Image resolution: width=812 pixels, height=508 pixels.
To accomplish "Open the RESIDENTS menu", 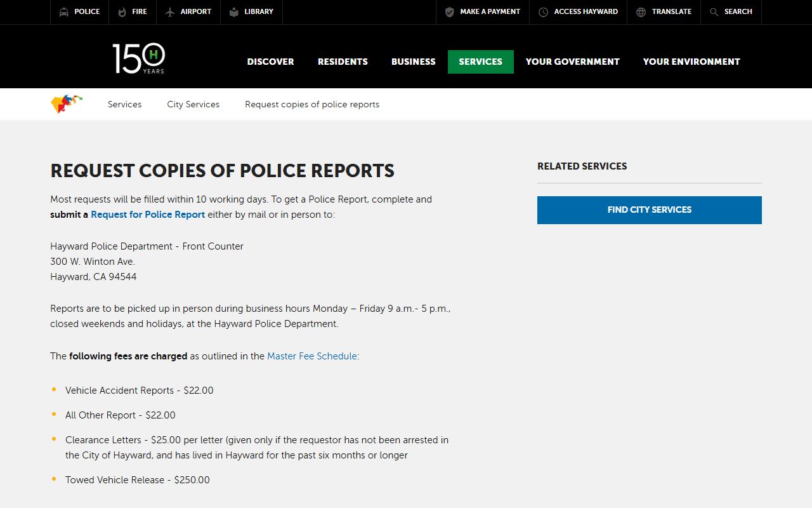I will 343,62.
